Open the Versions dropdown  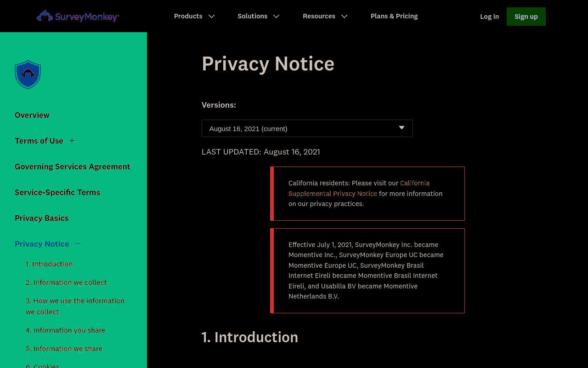coord(307,128)
